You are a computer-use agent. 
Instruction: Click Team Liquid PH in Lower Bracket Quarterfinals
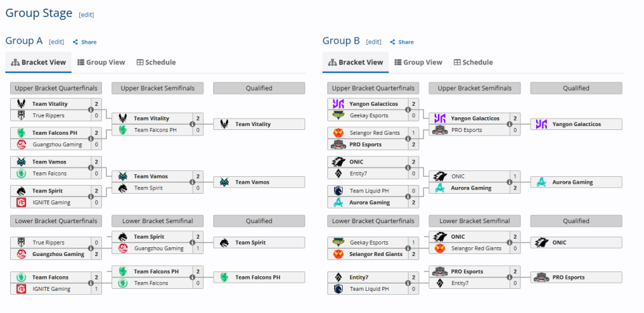[x=368, y=289]
